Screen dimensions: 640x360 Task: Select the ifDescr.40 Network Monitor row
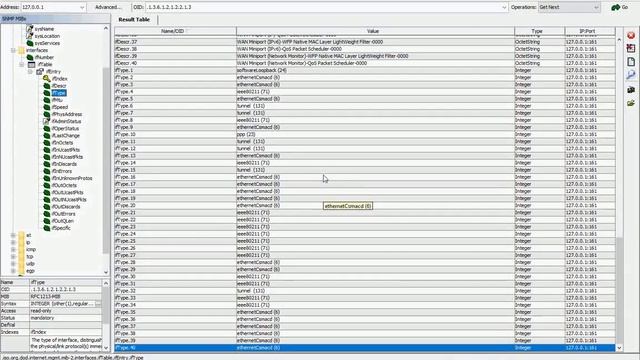[x=364, y=63]
